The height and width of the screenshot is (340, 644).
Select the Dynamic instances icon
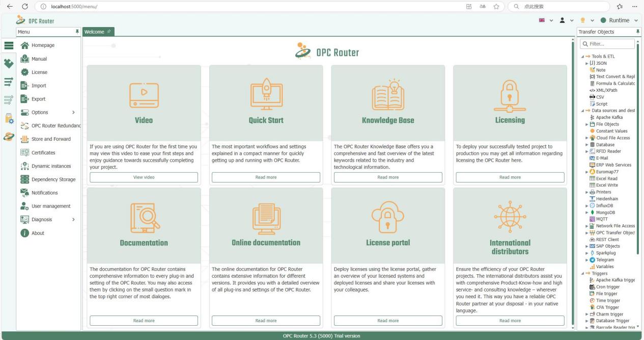click(x=24, y=166)
